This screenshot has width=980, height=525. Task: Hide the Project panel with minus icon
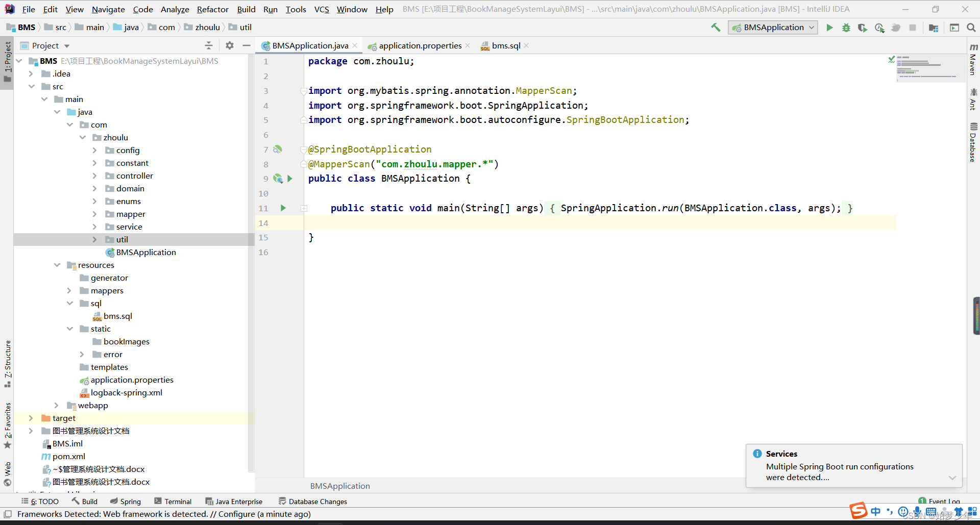[x=247, y=45]
